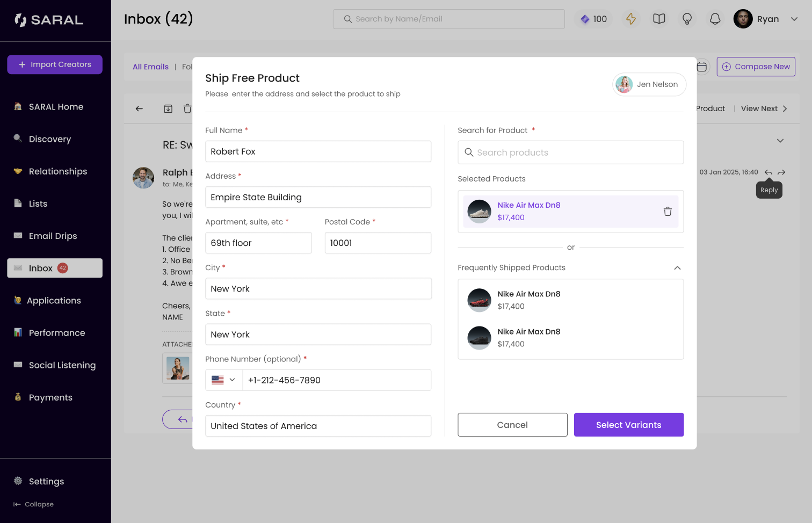This screenshot has height=523, width=812.
Task: Open notifications bell
Action: pyautogui.click(x=715, y=19)
